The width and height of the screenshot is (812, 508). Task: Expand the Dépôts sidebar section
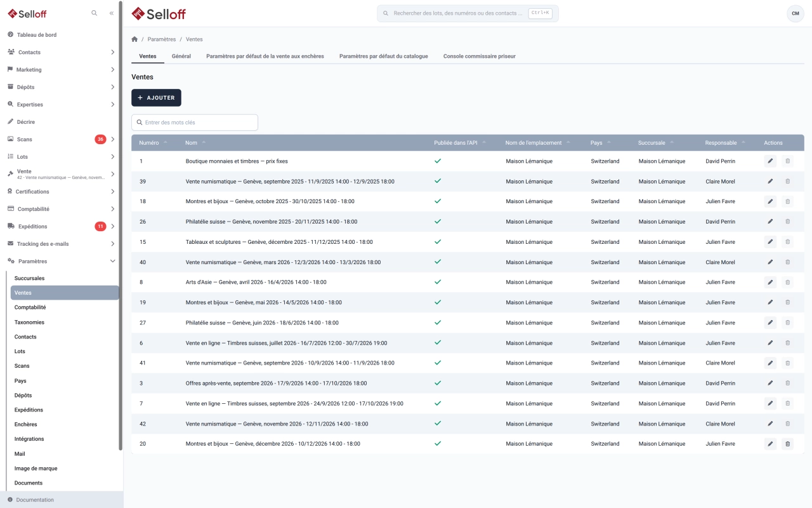click(x=60, y=87)
